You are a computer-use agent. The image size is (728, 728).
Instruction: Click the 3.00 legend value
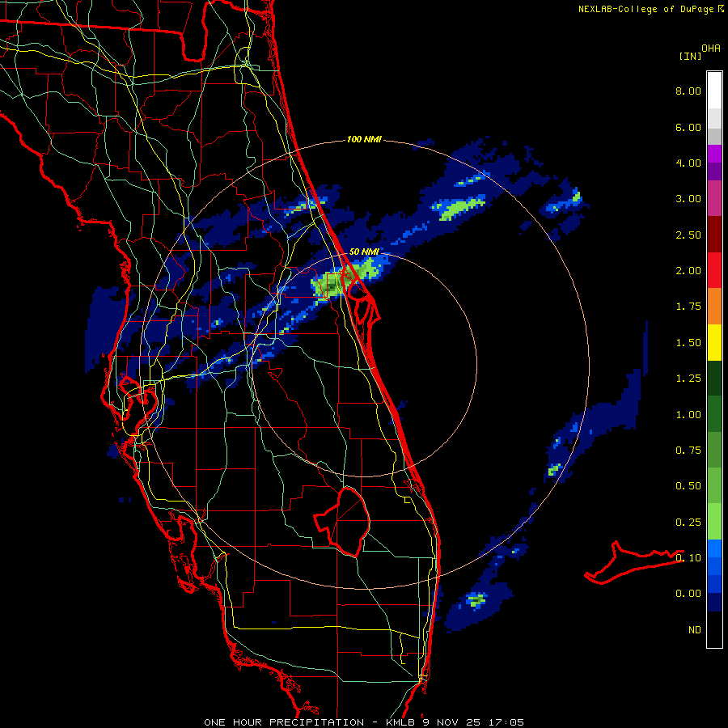pos(688,199)
